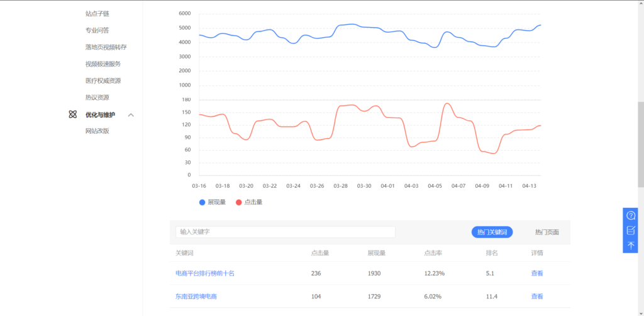Toggle the 点击量 legend red dot
The image size is (644, 316).
238,202
